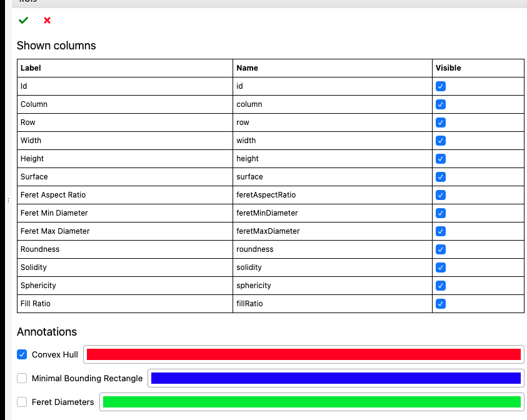The height and width of the screenshot is (420, 527).
Task: Click the green confirm checkmark icon
Action: 23,20
